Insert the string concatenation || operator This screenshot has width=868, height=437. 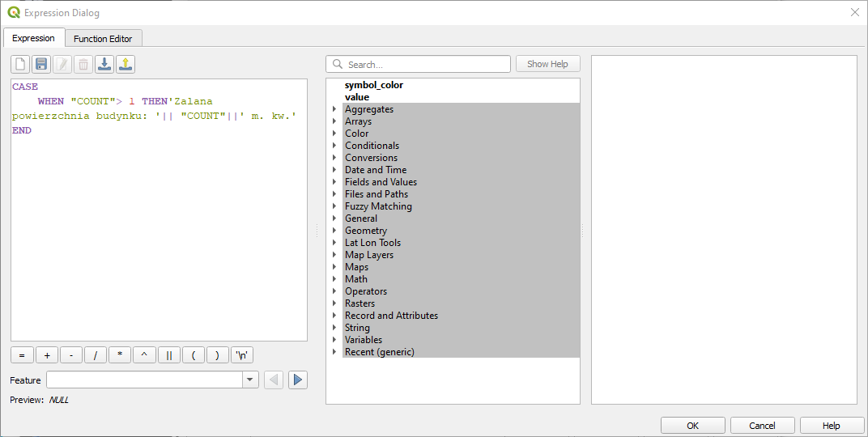point(169,355)
